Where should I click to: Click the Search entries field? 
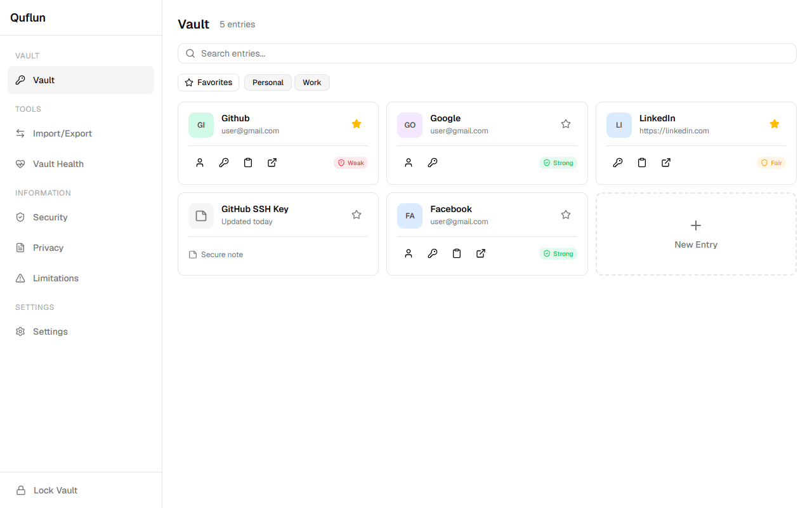click(487, 53)
